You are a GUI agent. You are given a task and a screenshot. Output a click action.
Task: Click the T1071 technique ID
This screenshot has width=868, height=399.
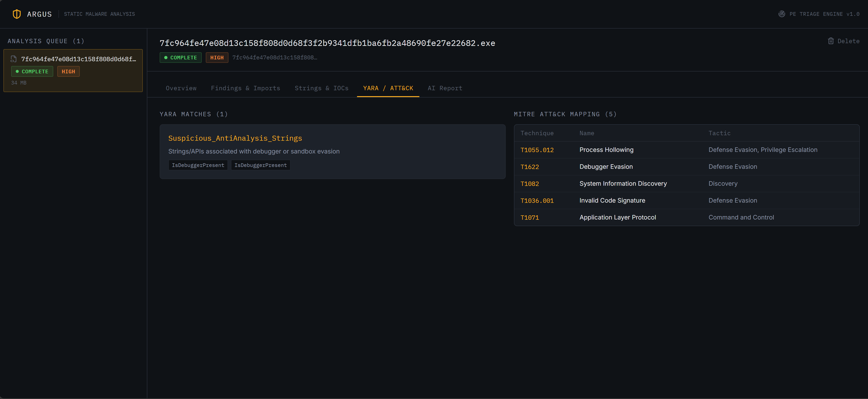[530, 217]
